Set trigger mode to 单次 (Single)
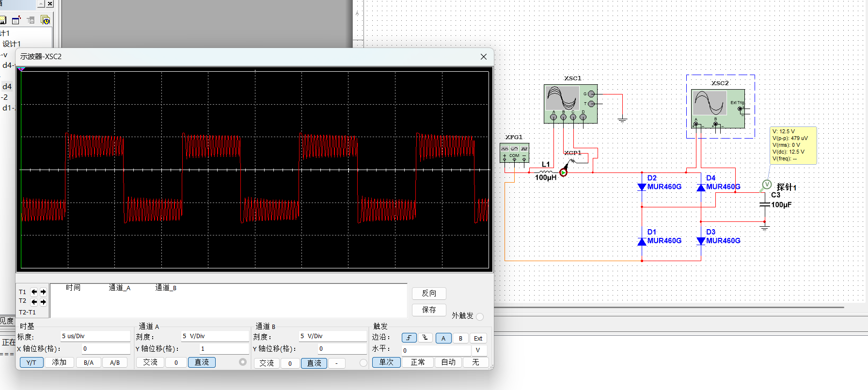 coord(386,362)
